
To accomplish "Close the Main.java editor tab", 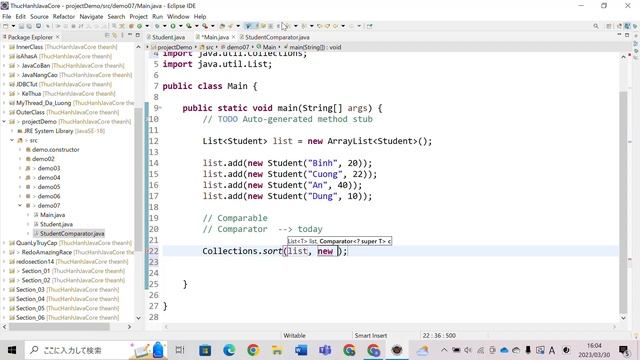I will coord(233,37).
